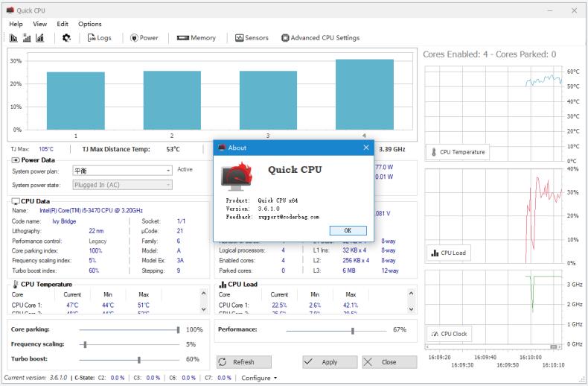
Task: Click the TJ Max 105°C value
Action: 45,149
